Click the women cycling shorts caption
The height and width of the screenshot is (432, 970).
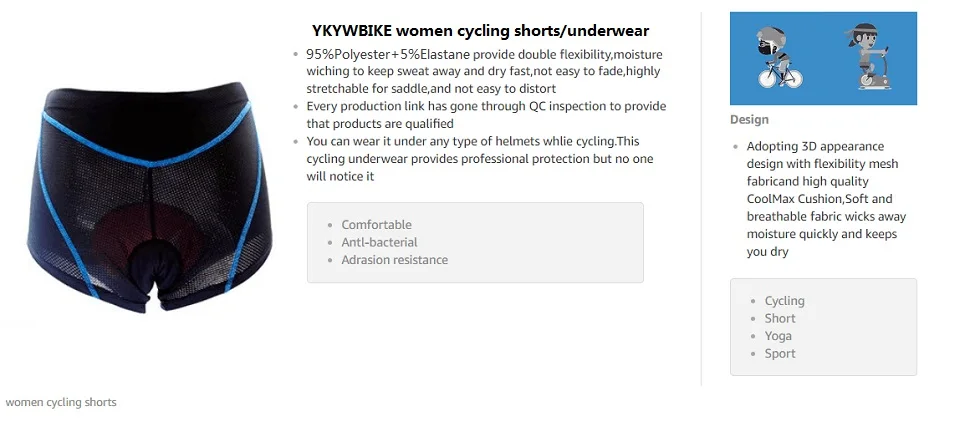tap(61, 402)
